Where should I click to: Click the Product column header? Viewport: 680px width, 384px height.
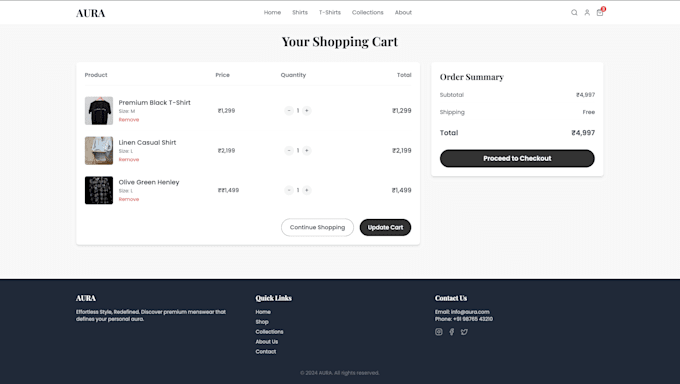click(96, 75)
